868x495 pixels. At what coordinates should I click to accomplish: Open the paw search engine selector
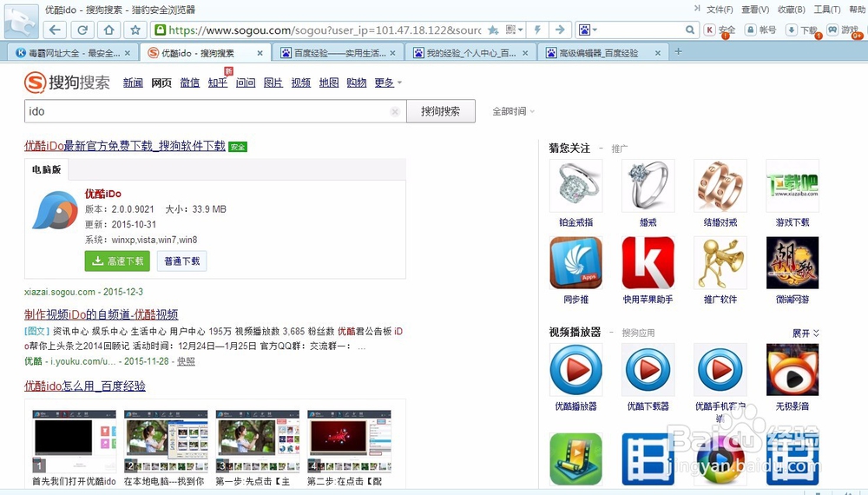(x=588, y=30)
